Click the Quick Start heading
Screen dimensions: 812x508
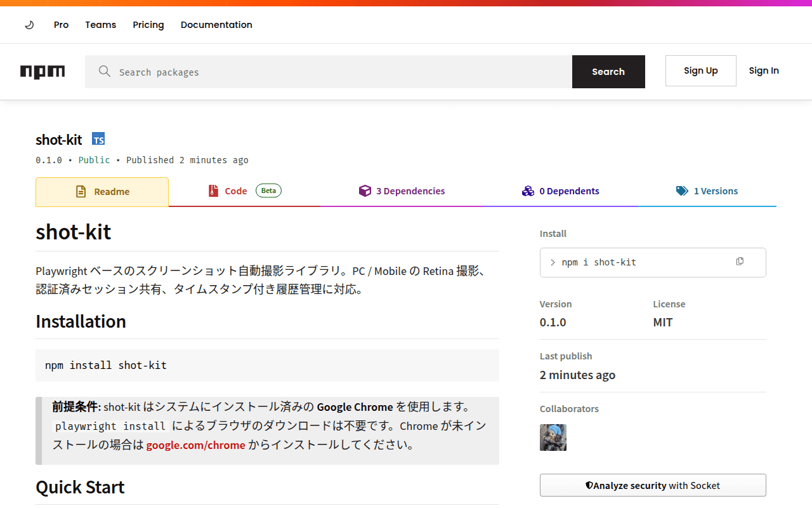tap(80, 487)
